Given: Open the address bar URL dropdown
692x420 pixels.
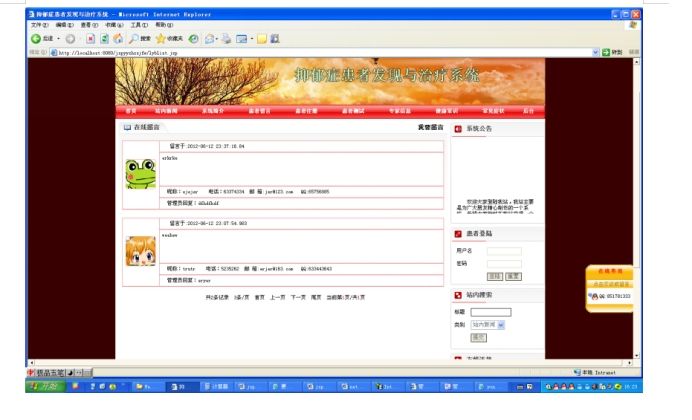Looking at the screenshot, I should tap(595, 52).
